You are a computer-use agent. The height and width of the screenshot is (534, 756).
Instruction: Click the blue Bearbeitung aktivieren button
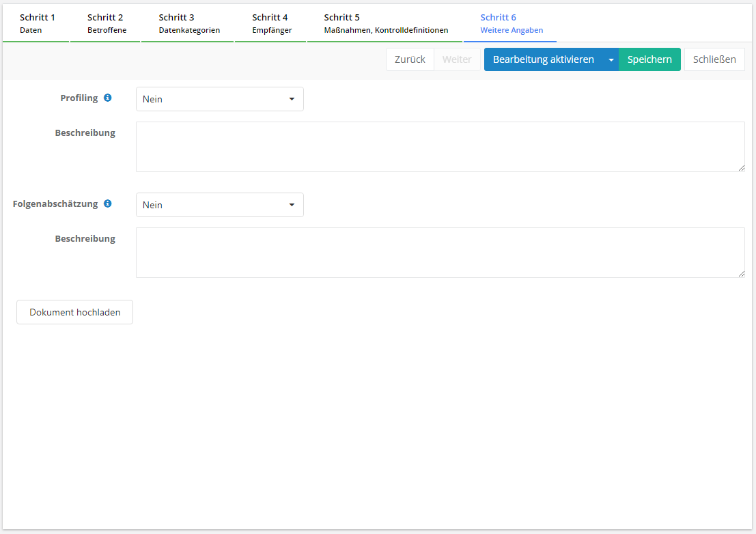click(543, 59)
